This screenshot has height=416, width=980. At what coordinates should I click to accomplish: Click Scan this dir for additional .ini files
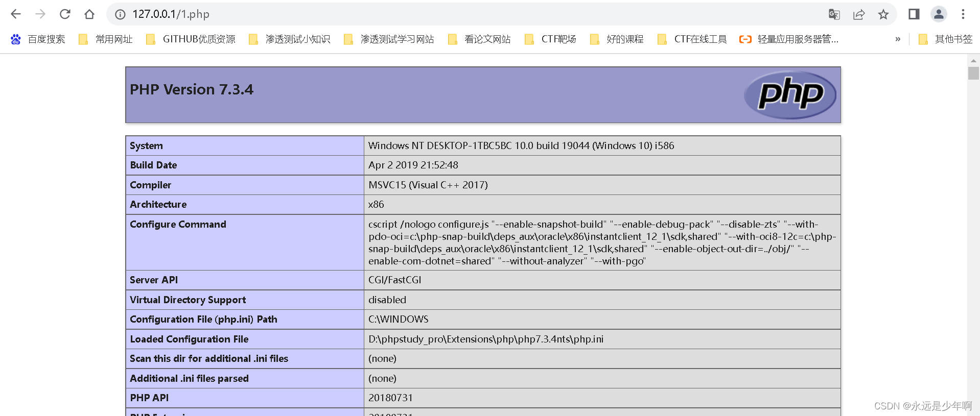click(209, 358)
